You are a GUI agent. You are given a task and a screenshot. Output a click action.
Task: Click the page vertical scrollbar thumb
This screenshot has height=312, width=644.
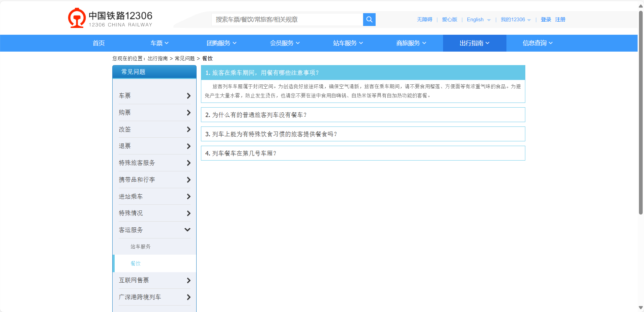641,111
